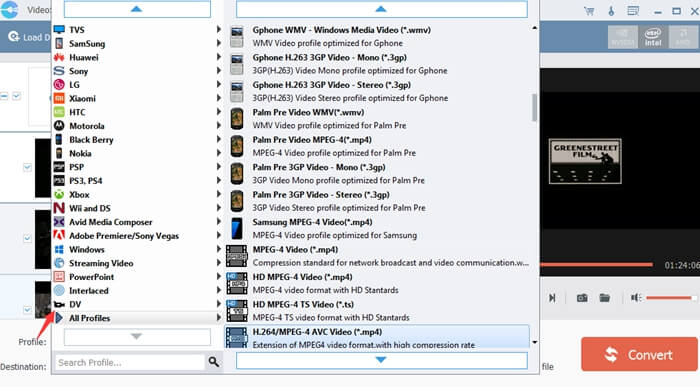Click the Avid Media Composer icon
This screenshot has width=700, height=387.
59,222
